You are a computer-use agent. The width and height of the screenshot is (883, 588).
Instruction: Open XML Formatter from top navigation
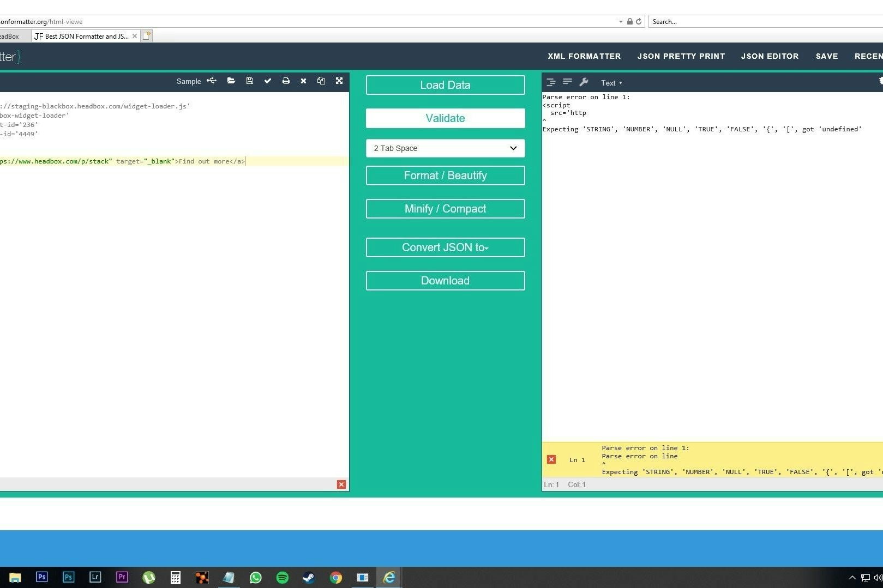[584, 56]
